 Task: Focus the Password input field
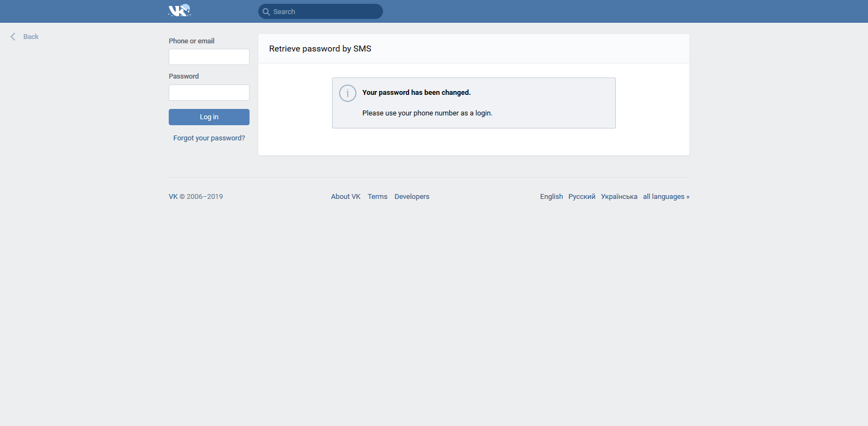coord(209,93)
